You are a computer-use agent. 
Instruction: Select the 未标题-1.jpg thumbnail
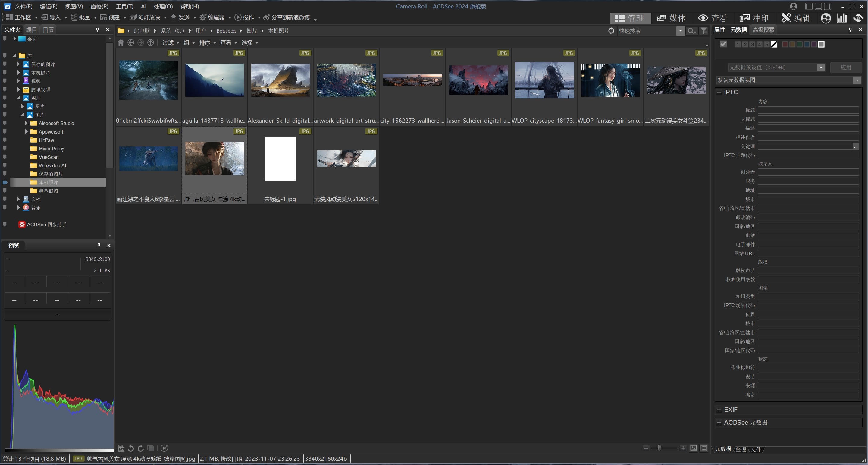coord(280,165)
